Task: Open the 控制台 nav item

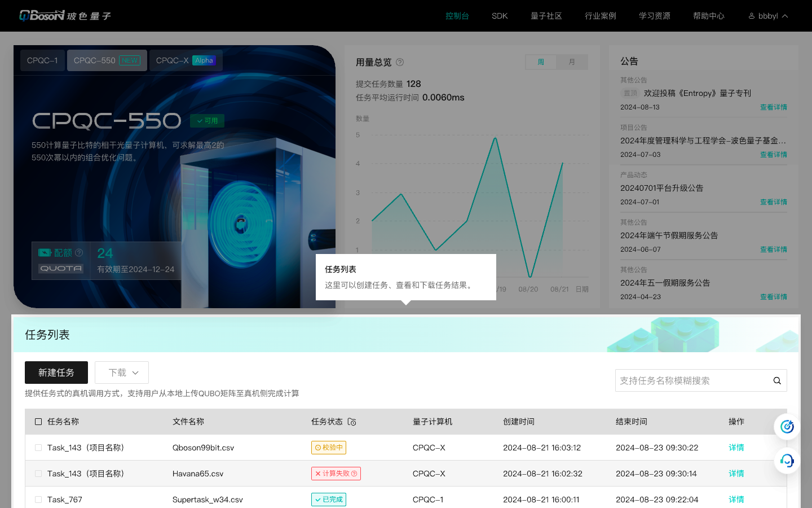Action: click(x=457, y=16)
